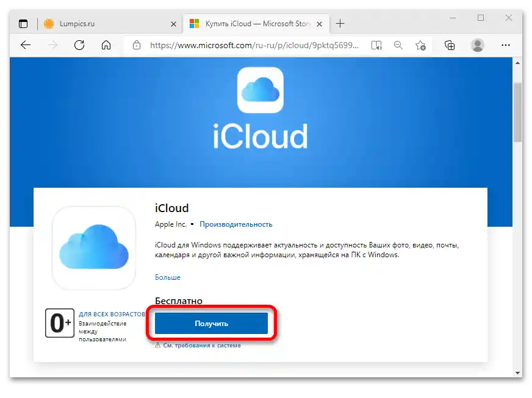Viewport: 532px width, 398px height.
Task: View site security lock information
Action: click(x=137, y=44)
